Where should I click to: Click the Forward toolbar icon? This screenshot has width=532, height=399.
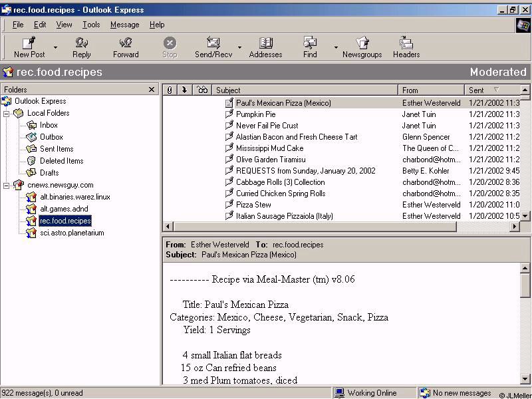(125, 43)
